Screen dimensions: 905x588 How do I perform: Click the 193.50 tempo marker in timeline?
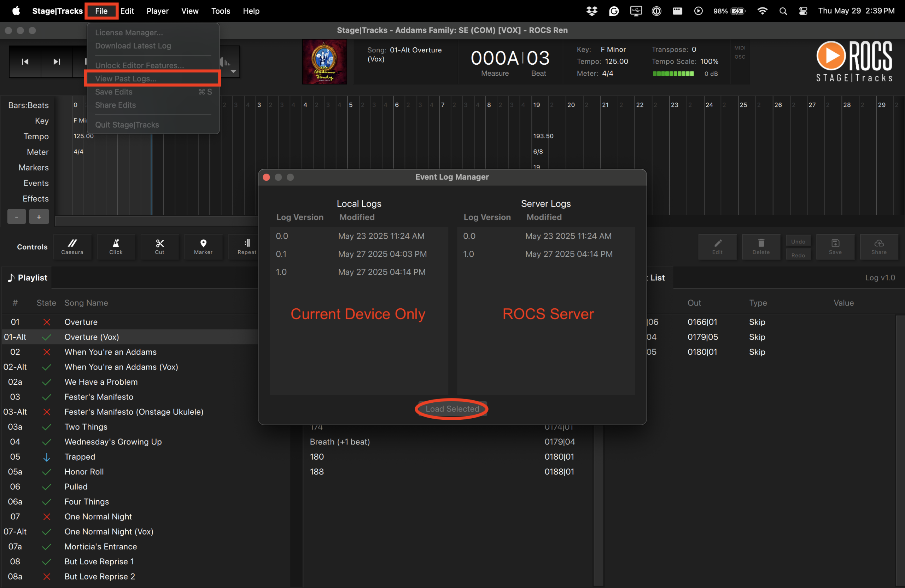tap(543, 136)
